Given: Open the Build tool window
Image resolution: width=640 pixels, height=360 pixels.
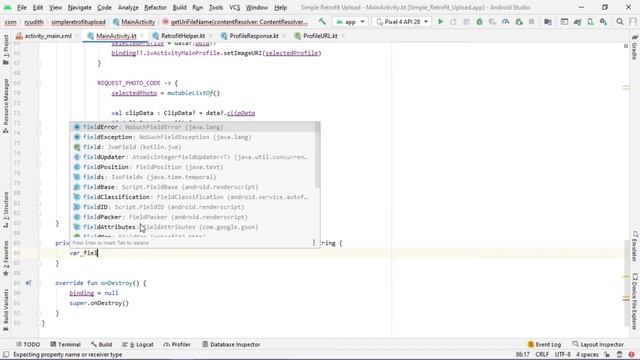Looking at the screenshot, I should click(x=101, y=344).
